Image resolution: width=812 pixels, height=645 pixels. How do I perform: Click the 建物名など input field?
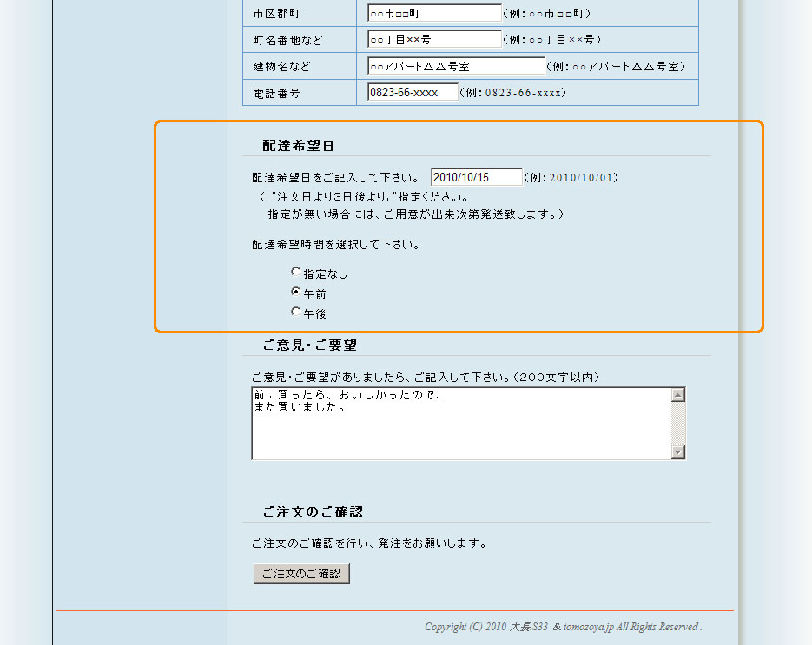pyautogui.click(x=456, y=66)
